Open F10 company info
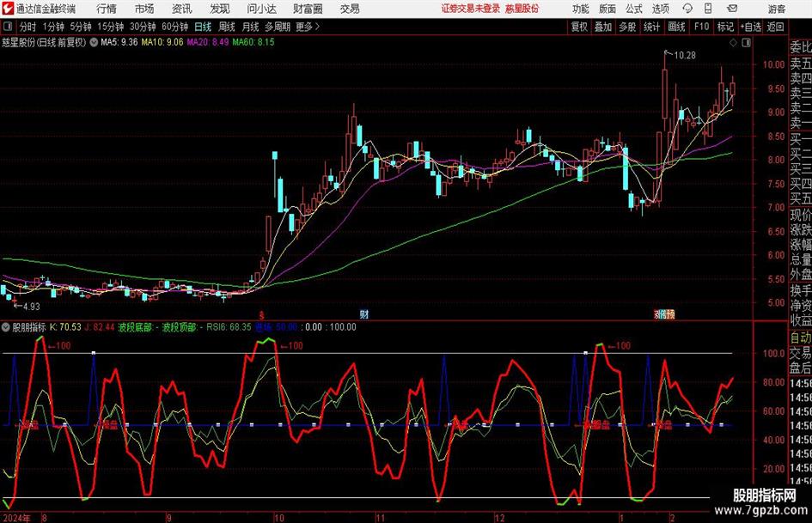The image size is (812, 523). [x=701, y=27]
